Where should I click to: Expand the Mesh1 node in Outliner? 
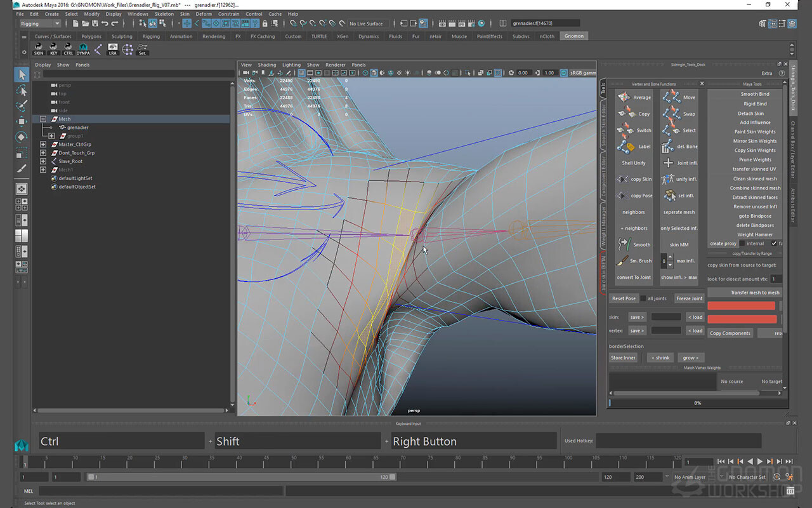click(x=43, y=170)
